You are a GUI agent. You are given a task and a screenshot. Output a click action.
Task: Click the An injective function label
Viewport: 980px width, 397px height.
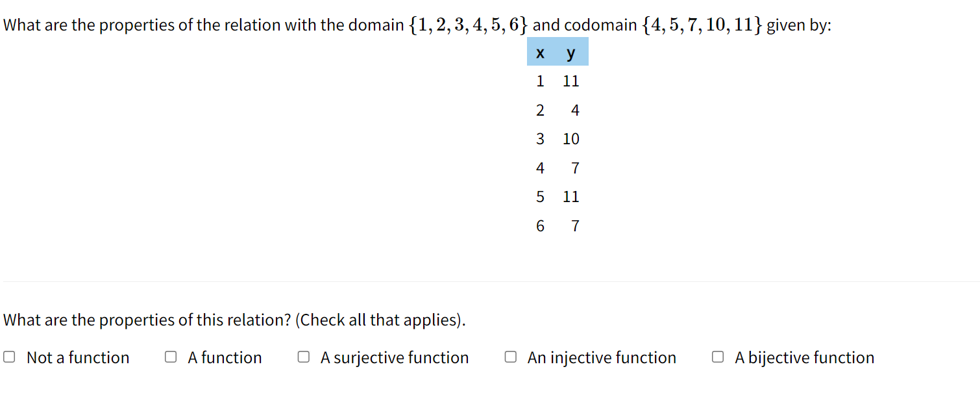(601, 357)
